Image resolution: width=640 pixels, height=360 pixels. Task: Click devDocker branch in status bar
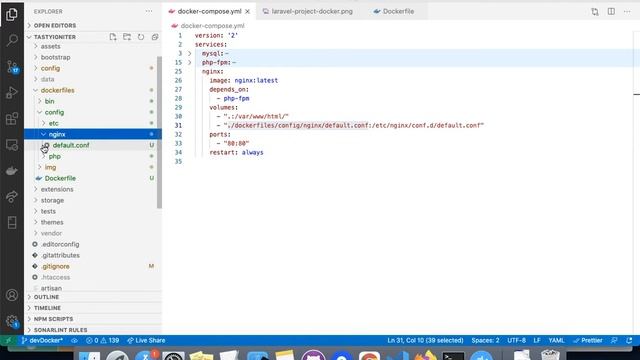coord(42,340)
